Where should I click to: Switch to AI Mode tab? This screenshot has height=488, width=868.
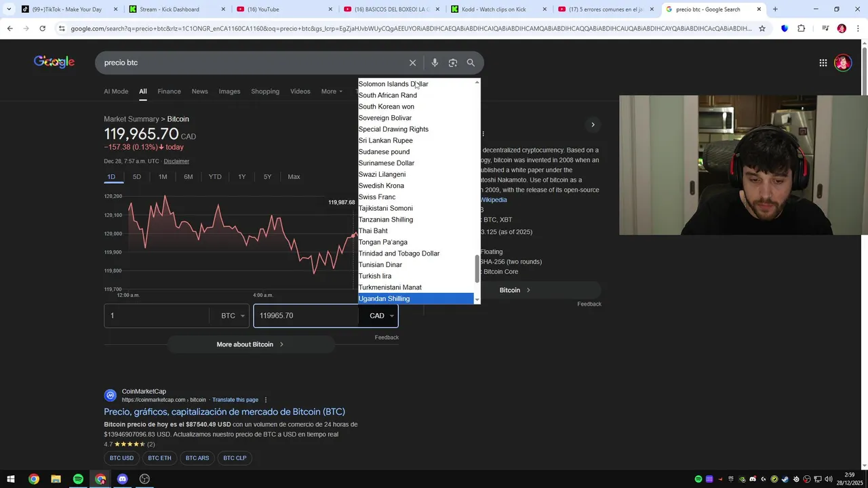[x=116, y=91]
